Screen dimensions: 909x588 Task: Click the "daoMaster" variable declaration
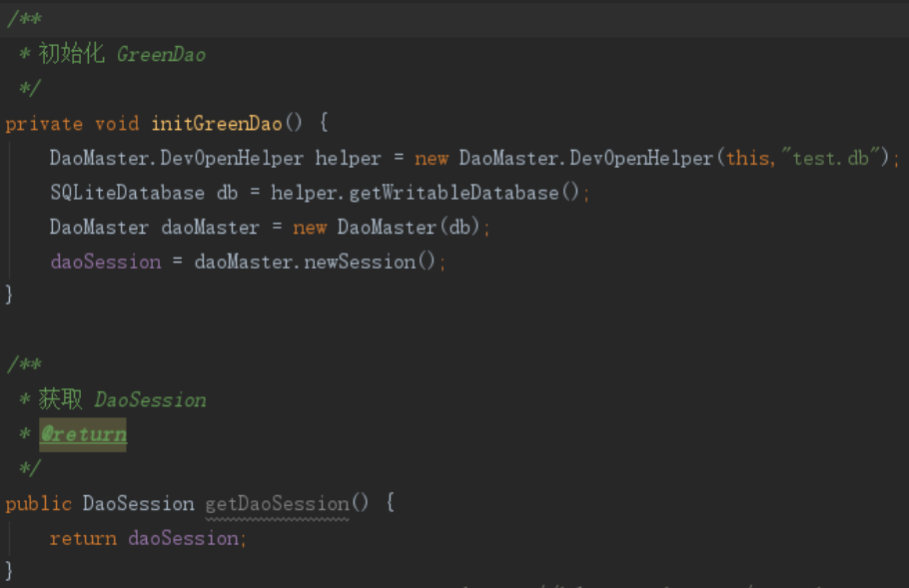click(x=210, y=227)
